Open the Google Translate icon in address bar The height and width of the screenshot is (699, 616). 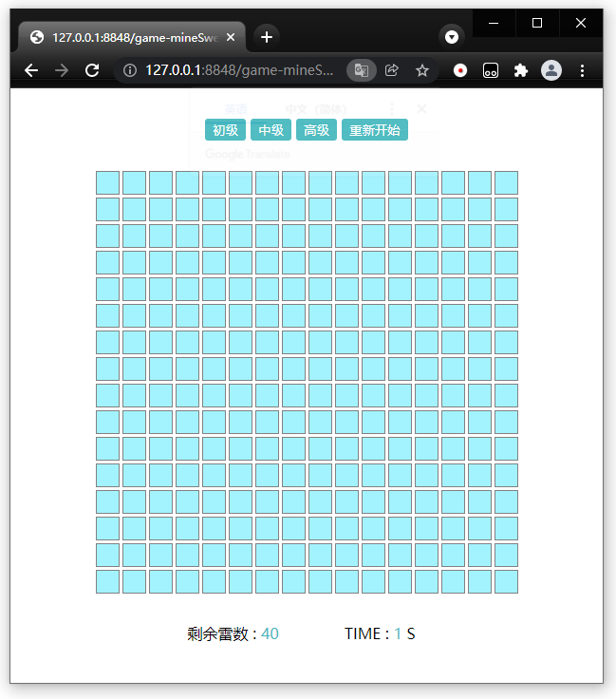[x=361, y=70]
